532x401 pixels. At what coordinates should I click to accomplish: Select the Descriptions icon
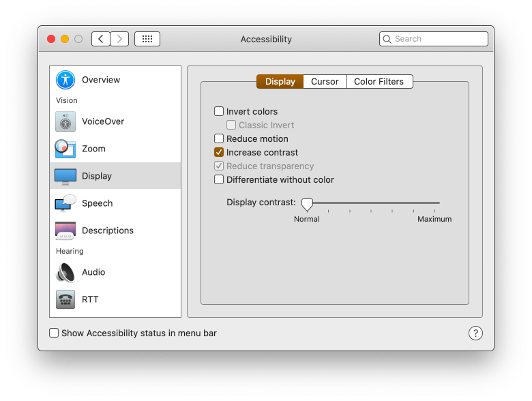[65, 231]
